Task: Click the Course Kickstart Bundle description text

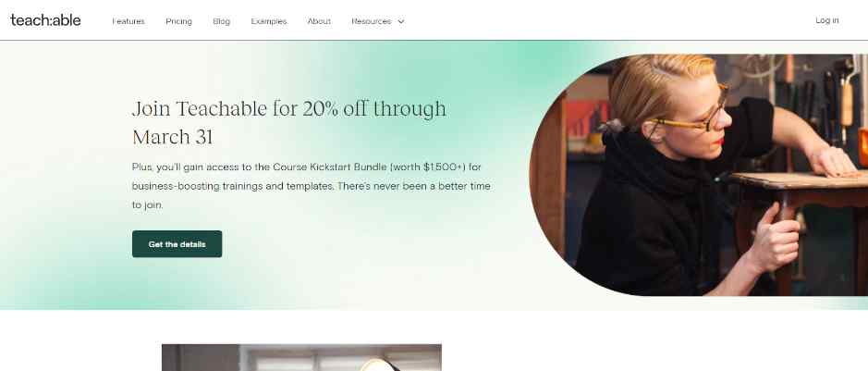Action: click(312, 185)
